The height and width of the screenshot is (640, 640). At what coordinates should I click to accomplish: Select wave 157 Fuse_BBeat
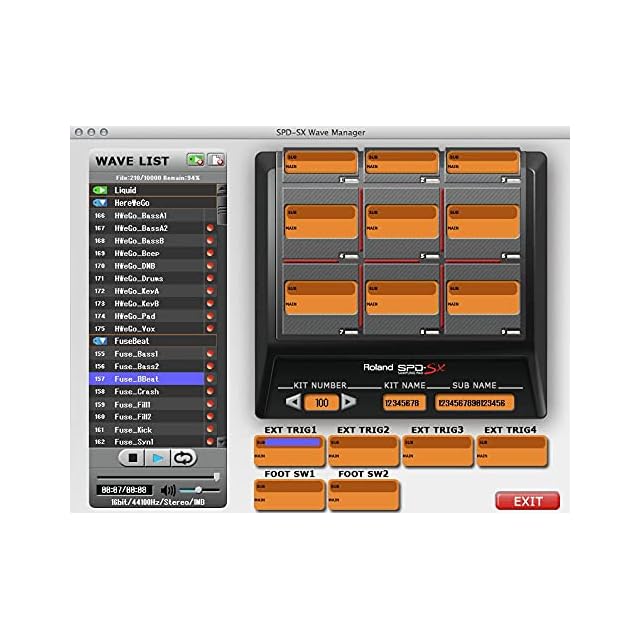coord(147,379)
